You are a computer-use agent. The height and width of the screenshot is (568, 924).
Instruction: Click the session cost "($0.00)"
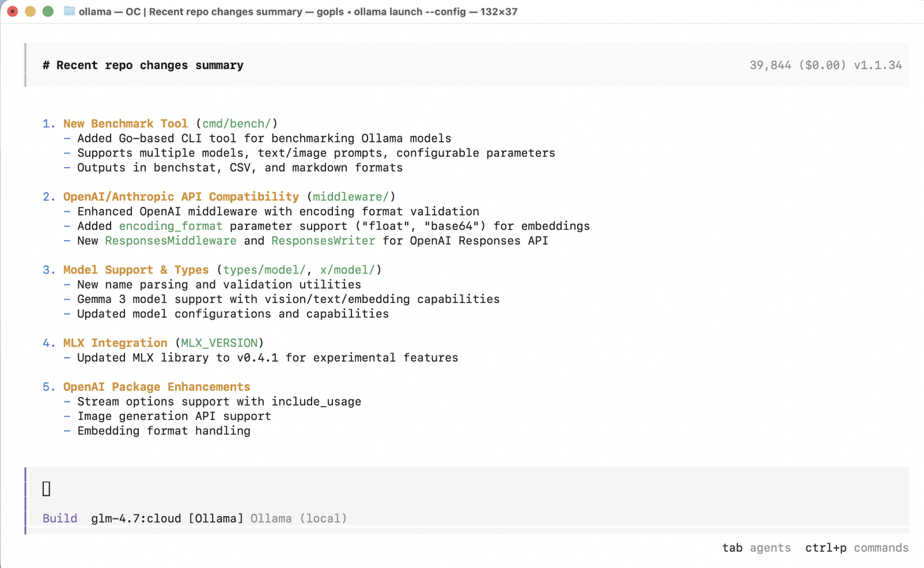pos(823,65)
